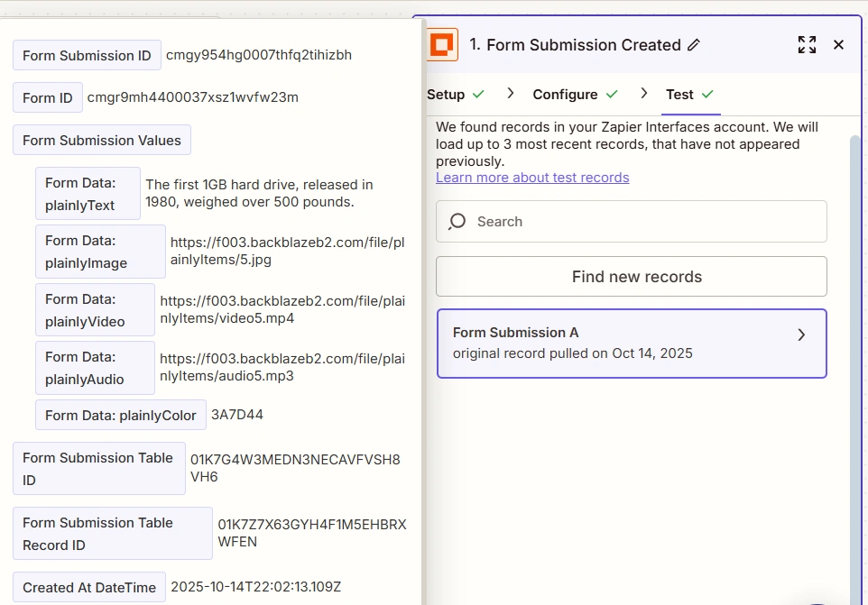Click the chevron between Configure and Test
The height and width of the screenshot is (605, 868).
pyautogui.click(x=643, y=94)
